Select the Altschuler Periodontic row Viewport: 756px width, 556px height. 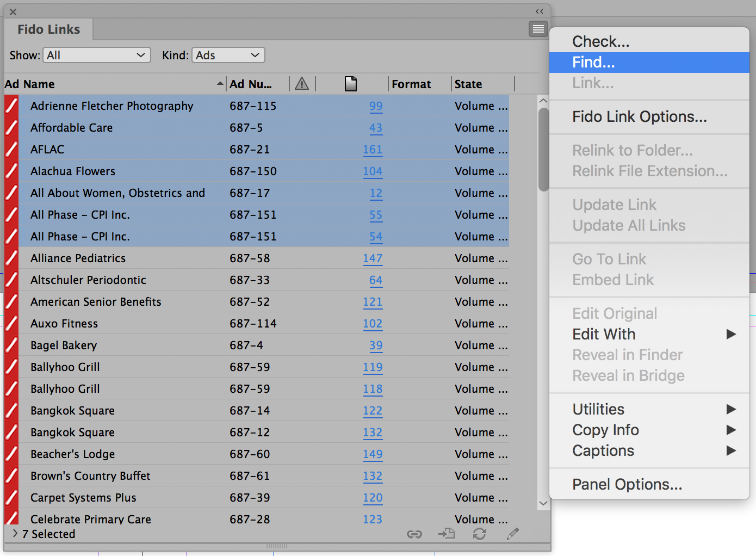(257, 280)
